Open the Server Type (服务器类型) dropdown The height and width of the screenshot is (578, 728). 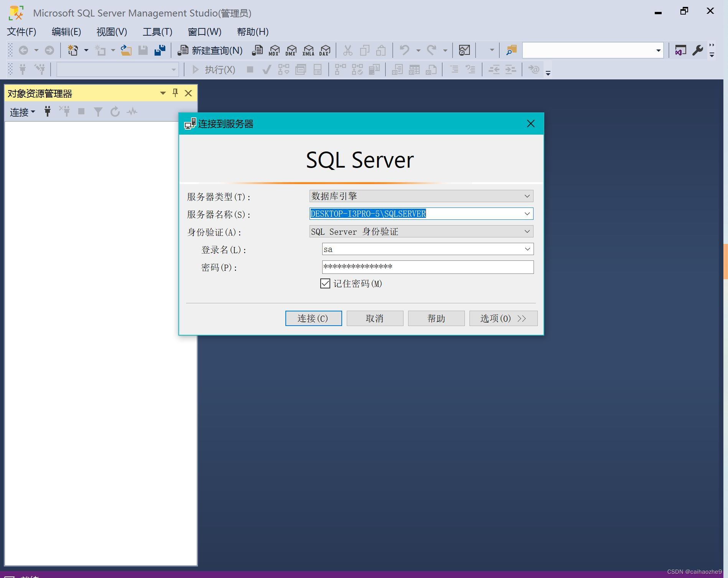[x=421, y=196]
